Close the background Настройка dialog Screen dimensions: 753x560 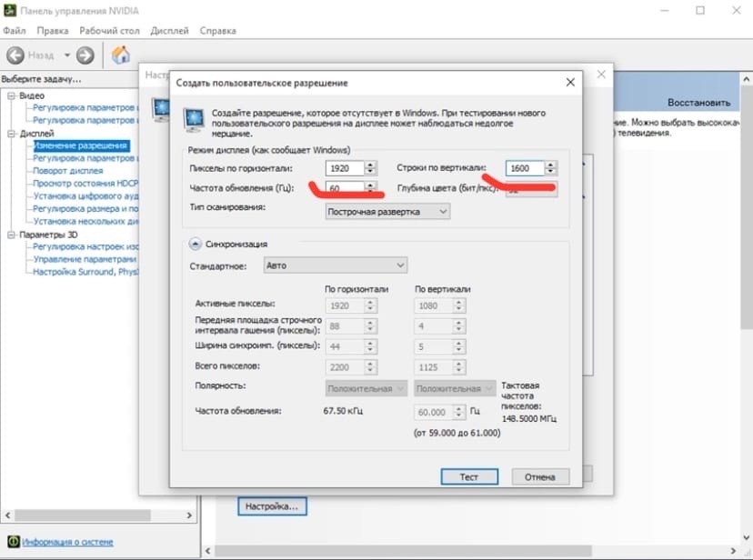coord(601,75)
